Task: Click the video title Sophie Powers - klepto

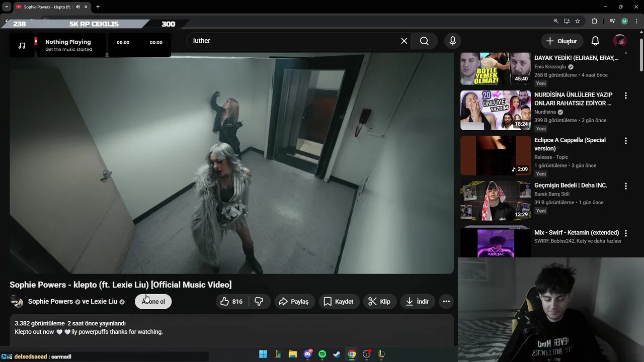Action: pyautogui.click(x=121, y=285)
